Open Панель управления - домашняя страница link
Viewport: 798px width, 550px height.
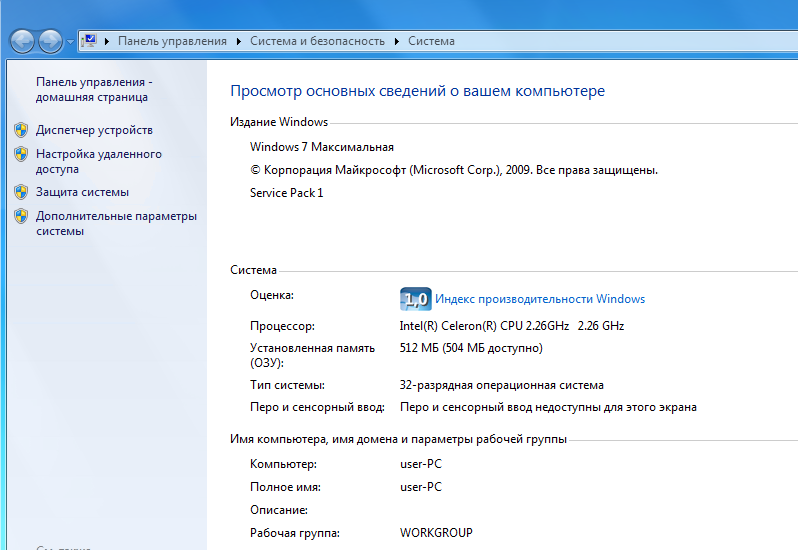click(94, 90)
